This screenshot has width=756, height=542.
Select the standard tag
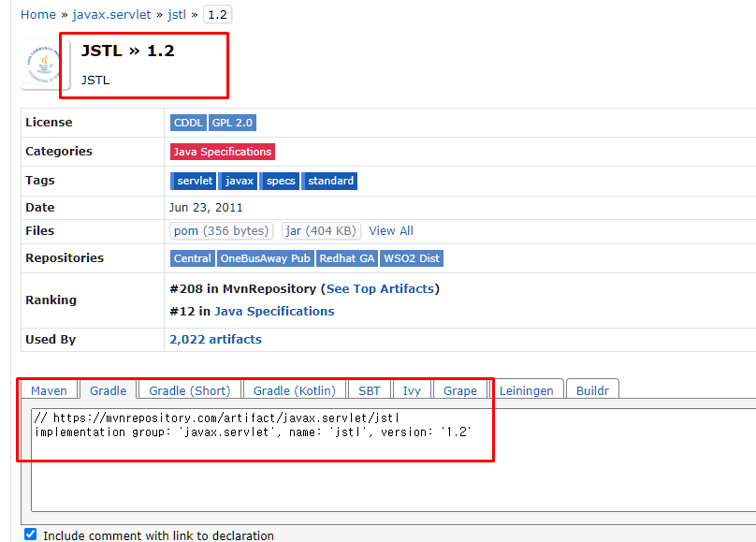click(x=330, y=181)
